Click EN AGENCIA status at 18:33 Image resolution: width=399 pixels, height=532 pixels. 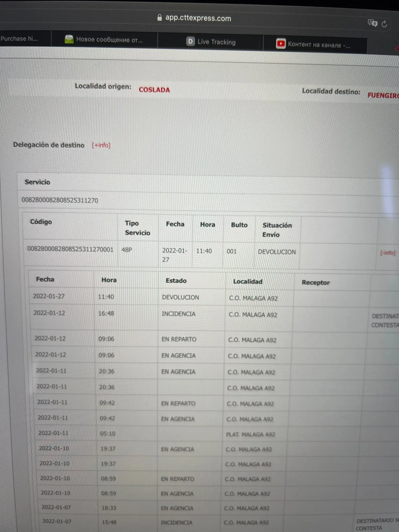coord(177,508)
